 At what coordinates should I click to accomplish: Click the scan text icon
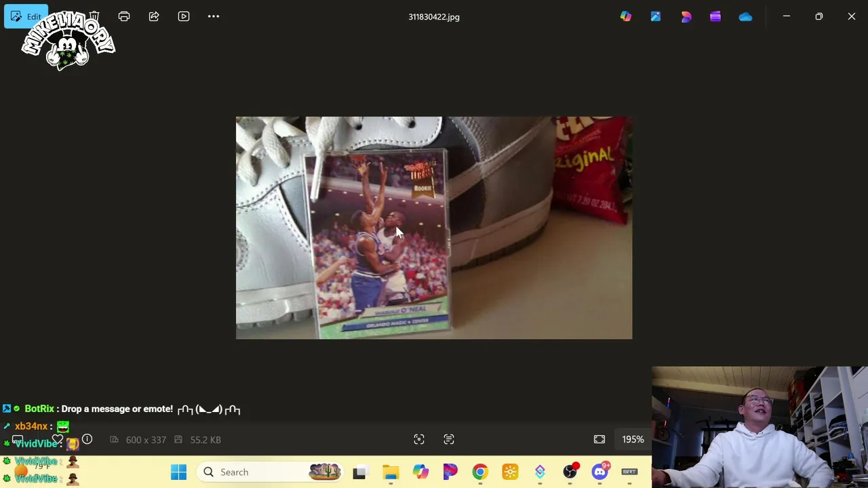coord(449,439)
